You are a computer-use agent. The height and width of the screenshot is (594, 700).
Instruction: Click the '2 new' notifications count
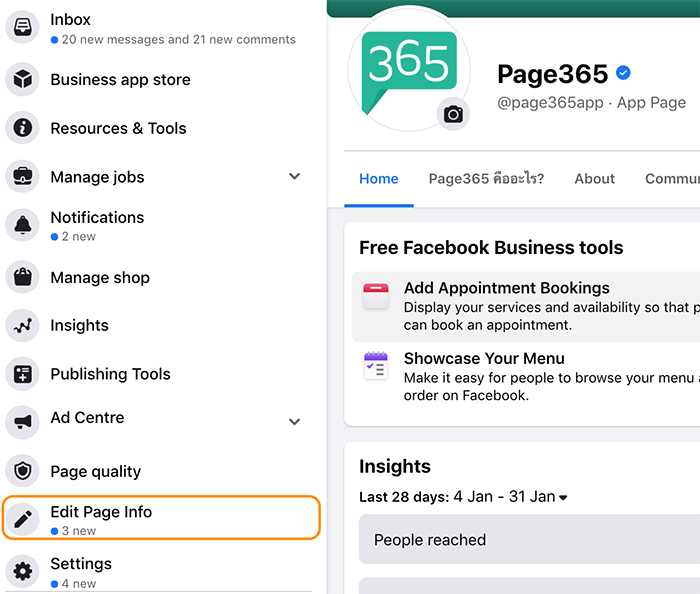tap(79, 237)
